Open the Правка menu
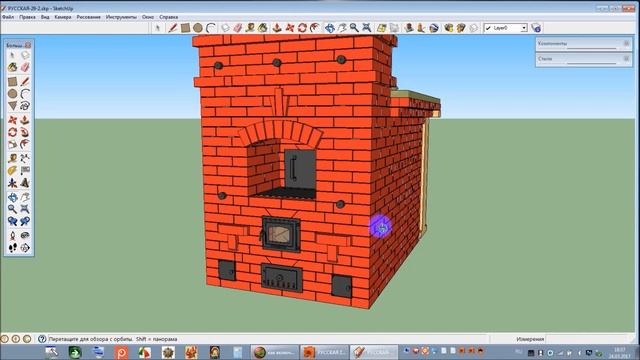Image resolution: width=640 pixels, height=360 pixels. (27, 17)
